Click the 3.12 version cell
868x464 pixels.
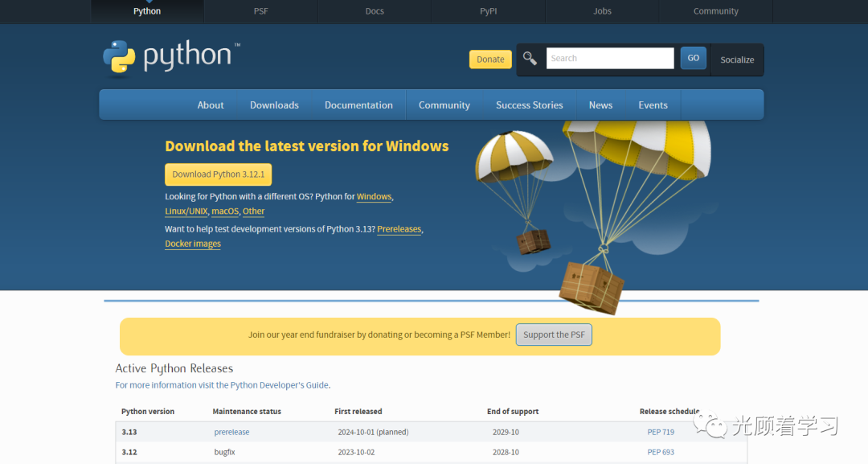(129, 452)
